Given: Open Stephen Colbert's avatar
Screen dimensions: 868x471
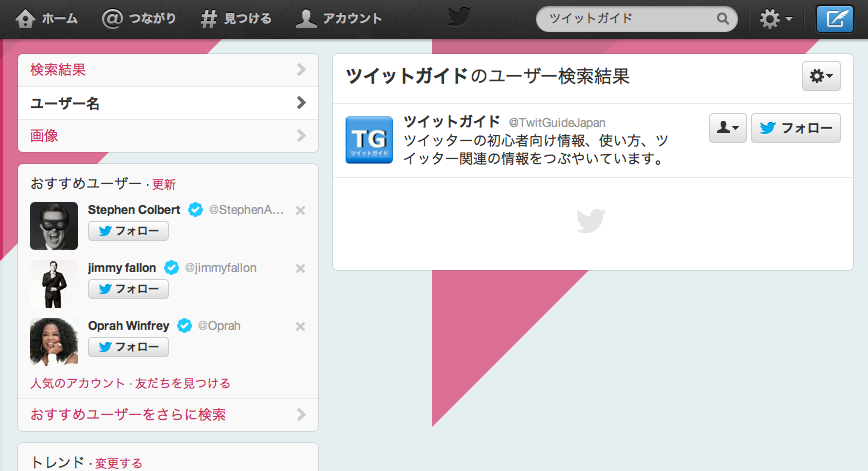Looking at the screenshot, I should pyautogui.click(x=54, y=226).
